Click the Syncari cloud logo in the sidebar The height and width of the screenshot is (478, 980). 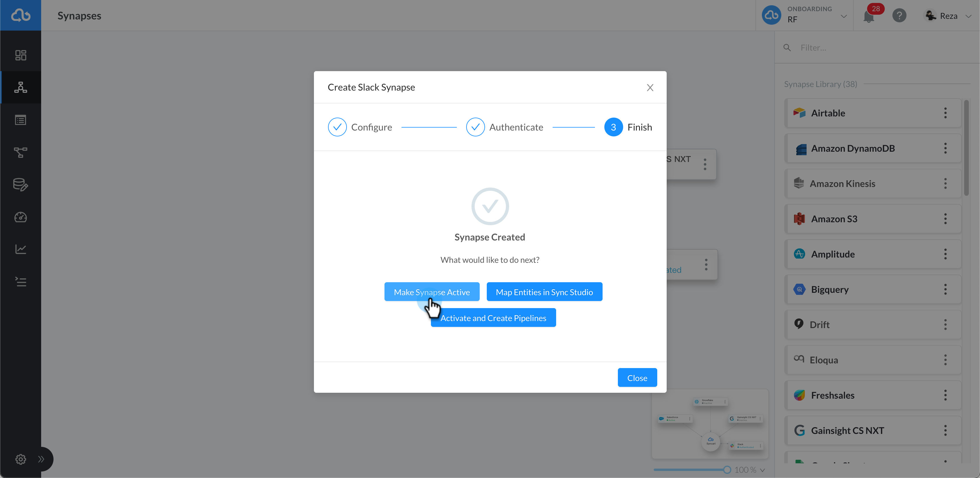pyautogui.click(x=21, y=15)
